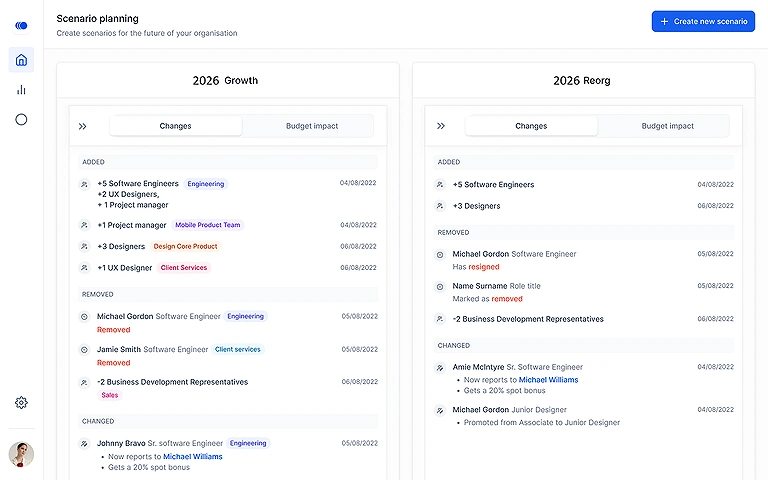Create a new scenario
Viewport: 768px width, 480px height.
click(703, 22)
